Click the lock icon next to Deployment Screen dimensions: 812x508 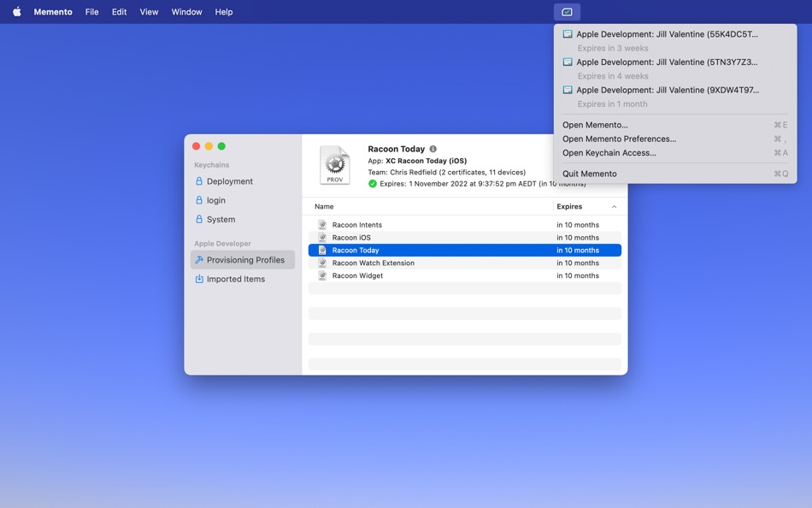tap(199, 181)
